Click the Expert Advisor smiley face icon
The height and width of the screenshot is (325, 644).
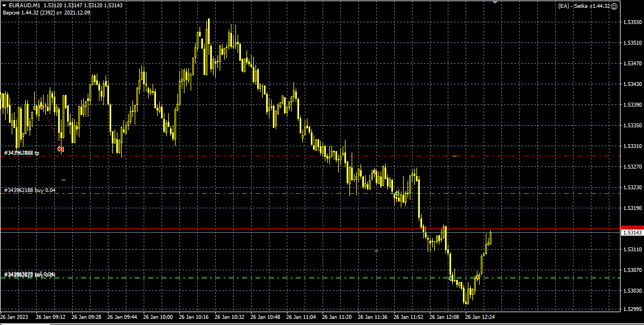click(614, 6)
